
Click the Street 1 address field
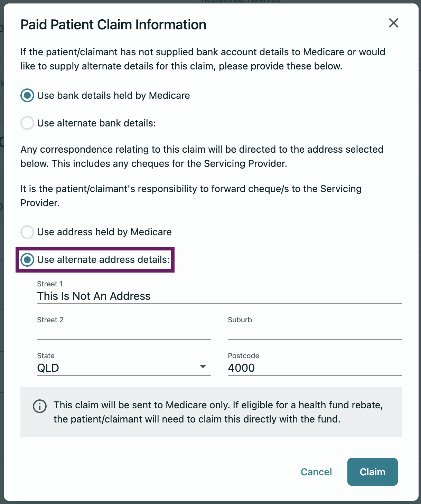(x=219, y=296)
